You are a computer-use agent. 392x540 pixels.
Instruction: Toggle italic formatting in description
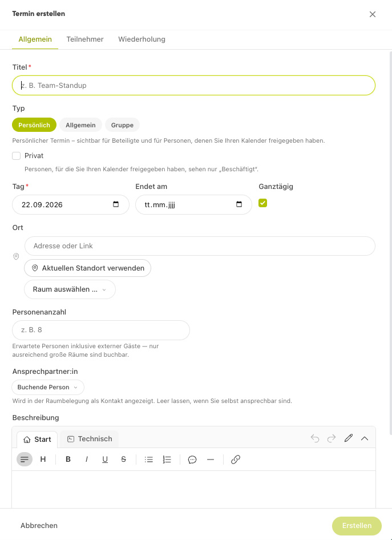click(x=87, y=459)
